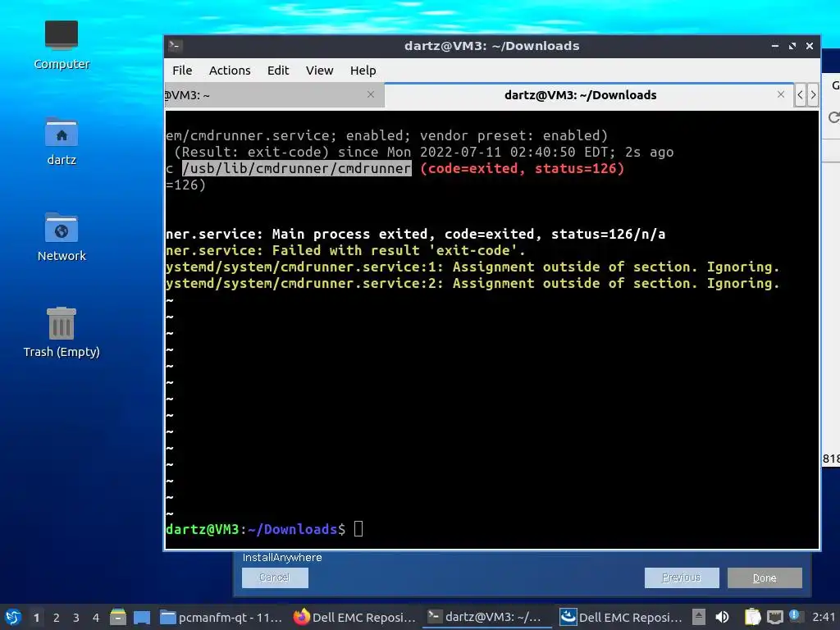
Task: Click the Previous button in the installer
Action: pos(682,577)
